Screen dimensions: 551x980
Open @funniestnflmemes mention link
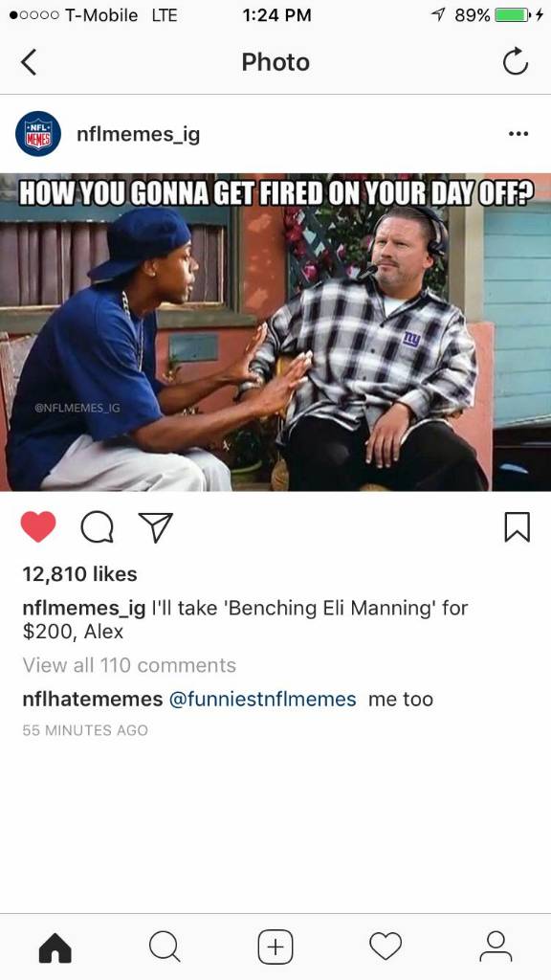point(262,699)
